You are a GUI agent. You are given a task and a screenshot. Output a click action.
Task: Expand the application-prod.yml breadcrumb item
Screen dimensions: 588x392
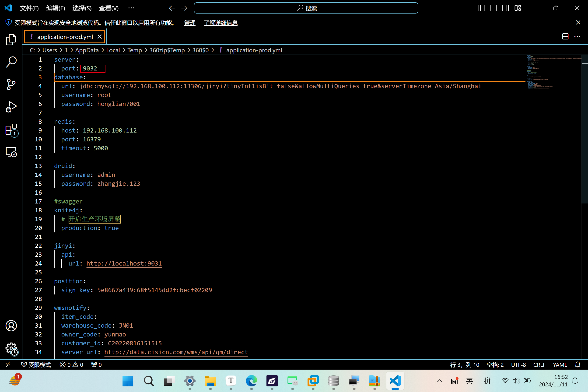point(251,50)
